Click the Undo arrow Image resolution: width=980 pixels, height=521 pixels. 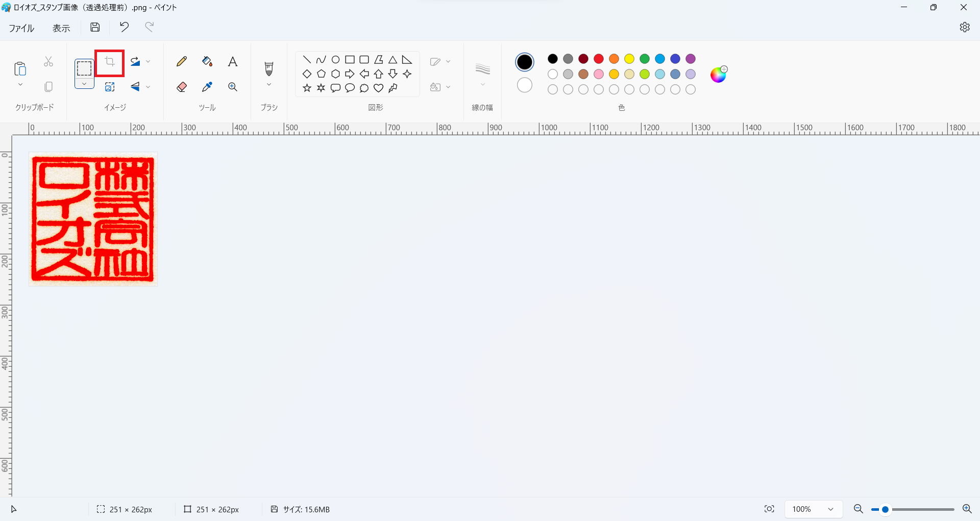click(124, 27)
